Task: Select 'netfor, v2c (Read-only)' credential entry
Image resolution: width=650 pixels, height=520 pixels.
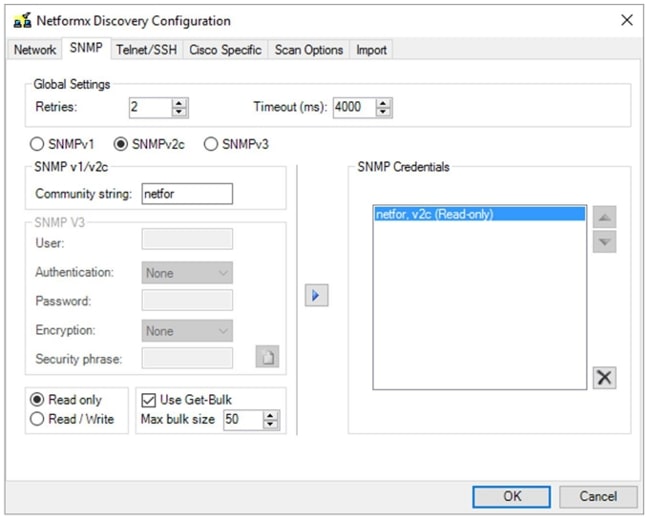Action: click(480, 214)
